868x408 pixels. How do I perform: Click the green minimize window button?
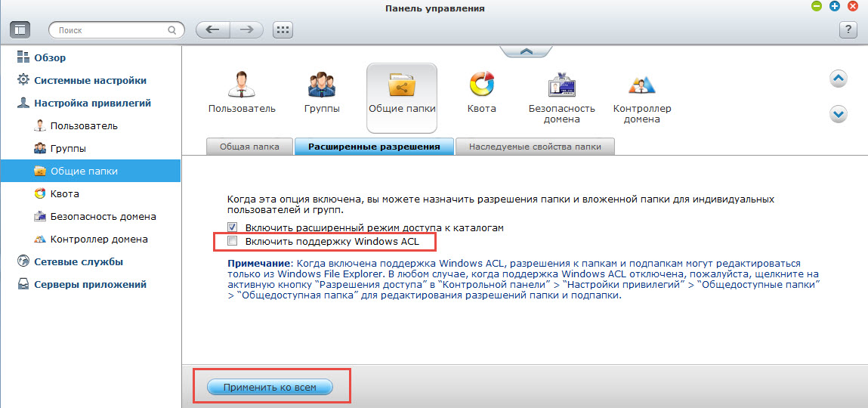coord(816,7)
